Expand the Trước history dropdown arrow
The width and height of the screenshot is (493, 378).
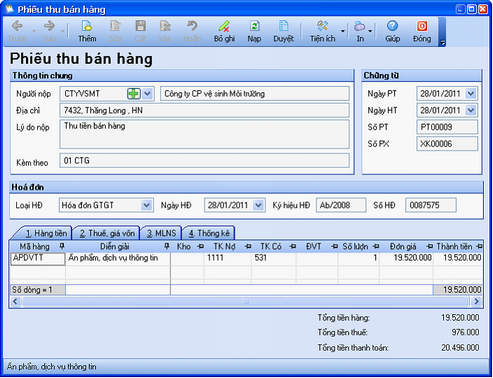[34, 31]
